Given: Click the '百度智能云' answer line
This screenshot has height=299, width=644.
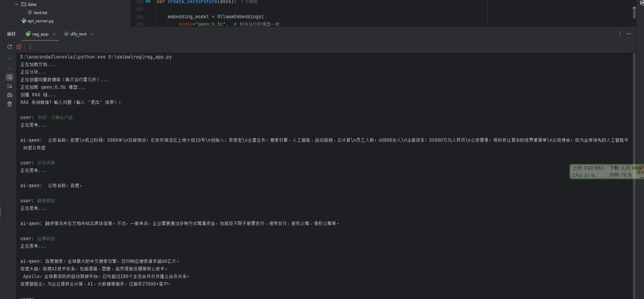Looking at the screenshot, I should (x=96, y=284).
